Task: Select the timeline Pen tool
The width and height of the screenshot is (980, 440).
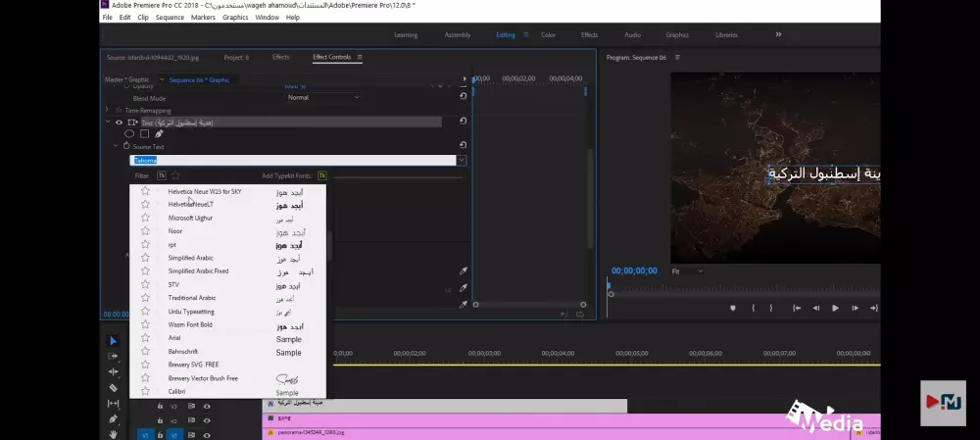Action: (x=113, y=418)
